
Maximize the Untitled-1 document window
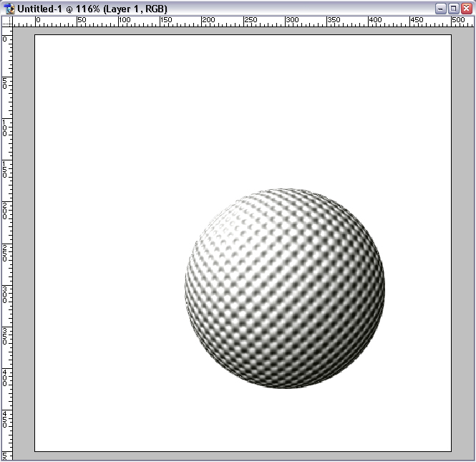pyautogui.click(x=453, y=8)
